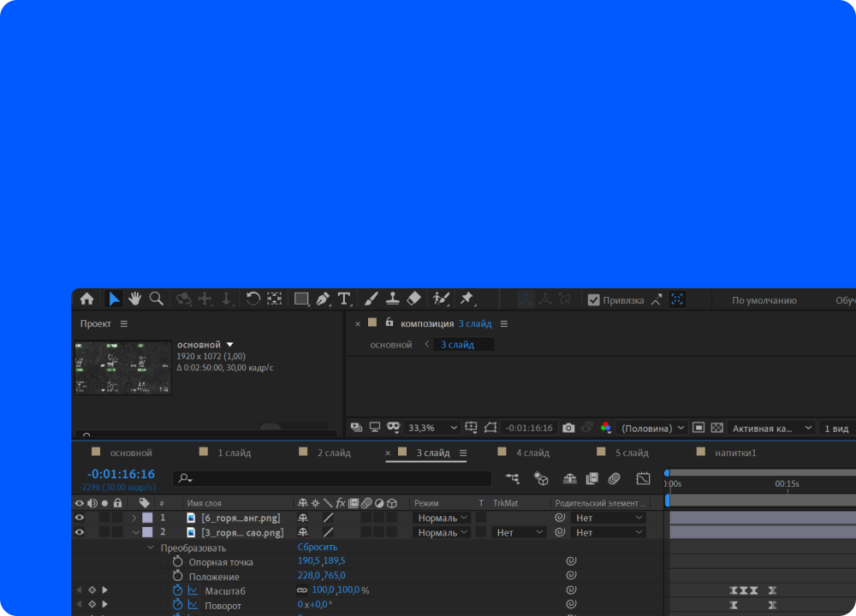
Task: Select the Rectangle shape tool
Action: point(300,299)
